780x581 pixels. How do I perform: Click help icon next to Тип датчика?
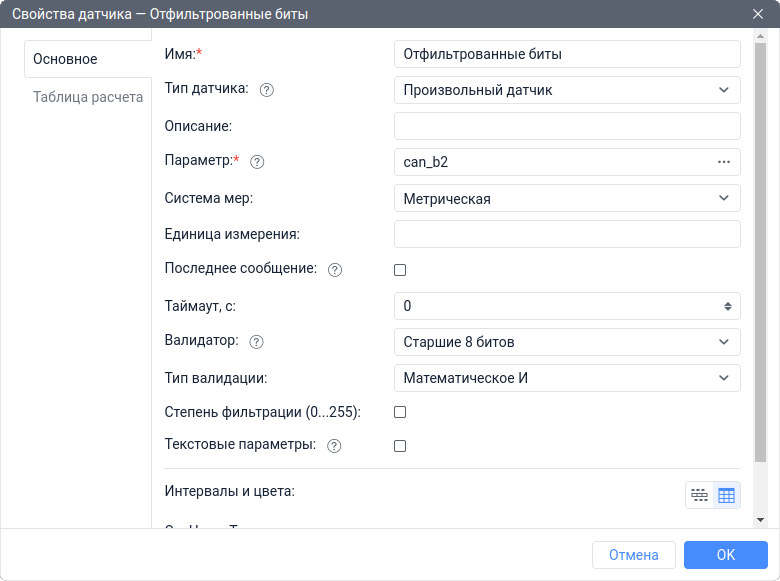(266, 89)
